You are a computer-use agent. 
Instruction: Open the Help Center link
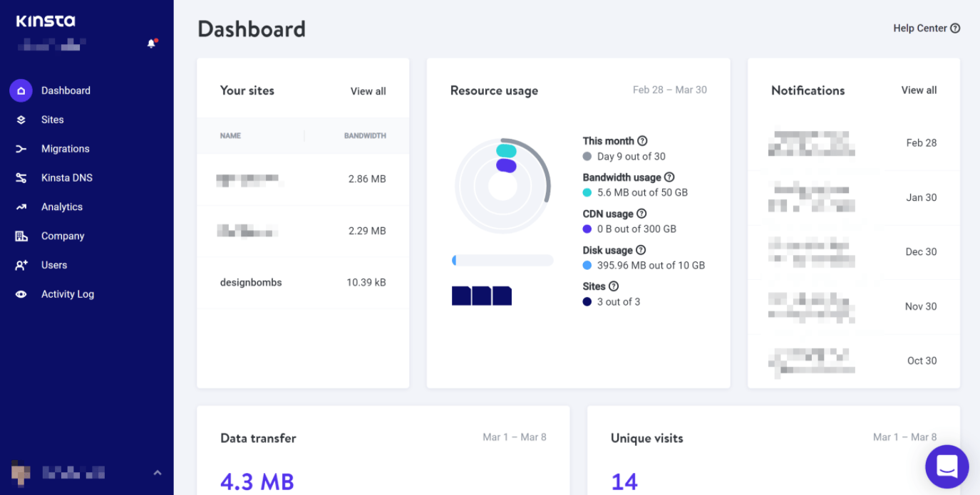tap(926, 28)
